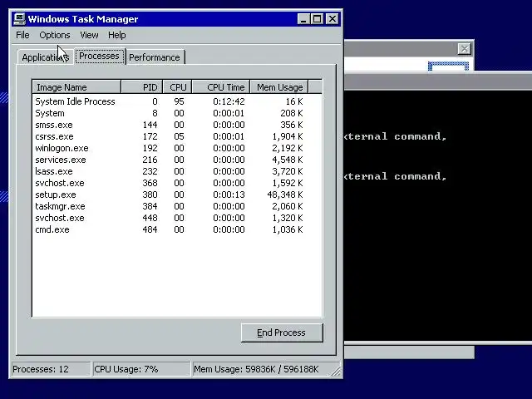Select the csrss.exe process
Viewport: 532px width, 399px height.
(x=169, y=136)
